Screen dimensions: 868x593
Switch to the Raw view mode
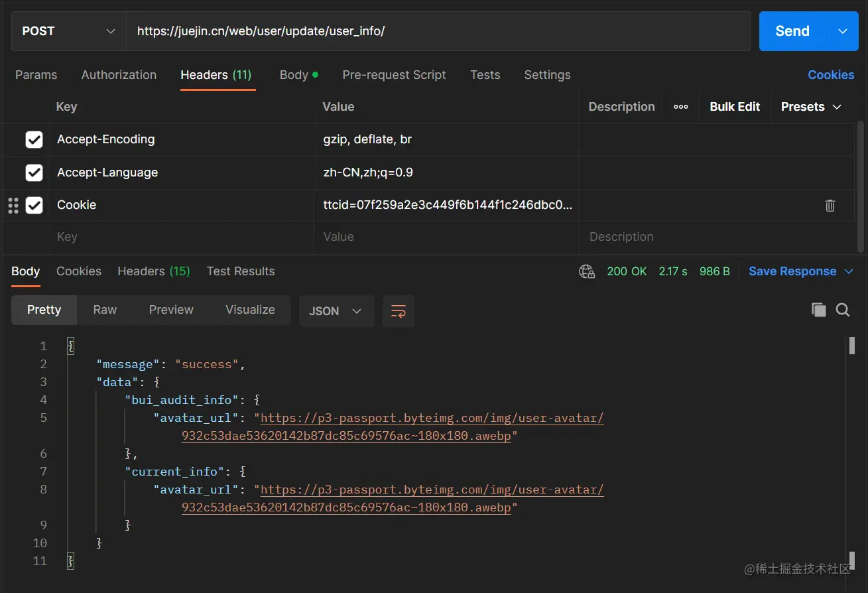(105, 310)
